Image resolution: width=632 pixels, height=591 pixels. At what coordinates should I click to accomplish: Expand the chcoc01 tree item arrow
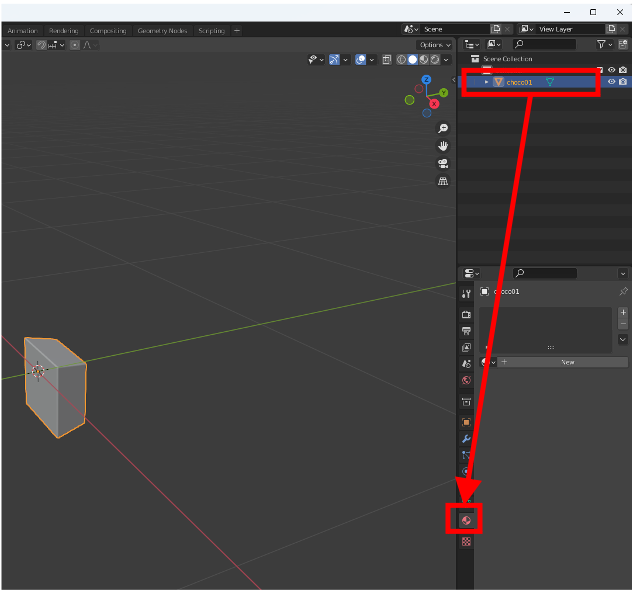(x=487, y=82)
